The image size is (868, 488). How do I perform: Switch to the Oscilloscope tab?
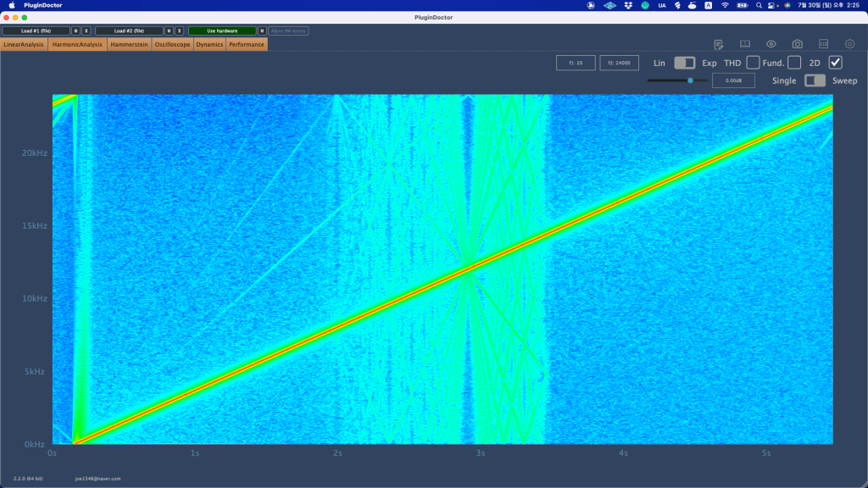tap(173, 44)
